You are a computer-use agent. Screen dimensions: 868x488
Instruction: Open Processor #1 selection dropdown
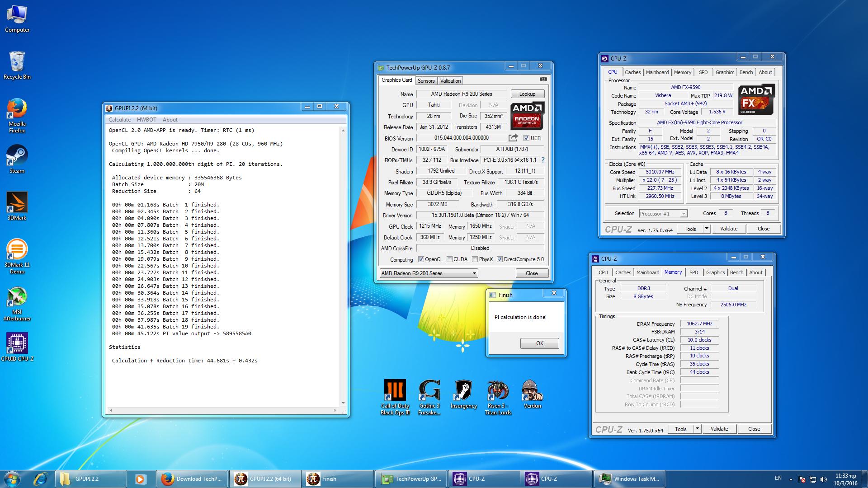[x=663, y=214]
